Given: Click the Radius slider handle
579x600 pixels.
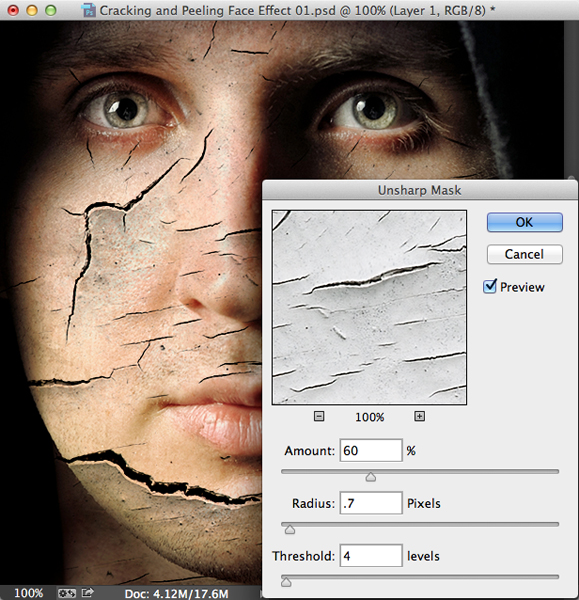Looking at the screenshot, I should [290, 530].
